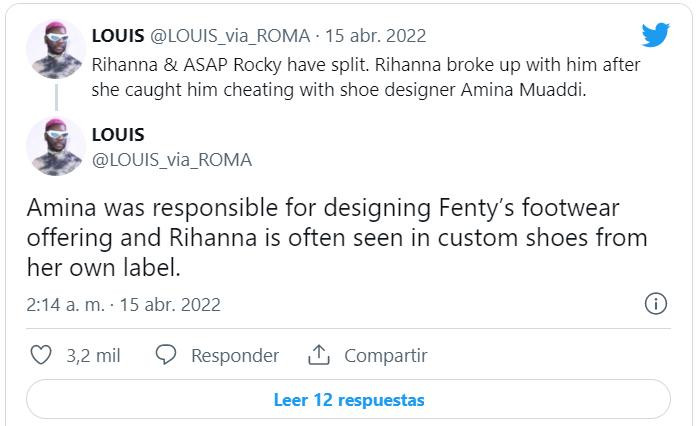Click the 3,2 mil likes count
698x426 pixels.
[93, 355]
